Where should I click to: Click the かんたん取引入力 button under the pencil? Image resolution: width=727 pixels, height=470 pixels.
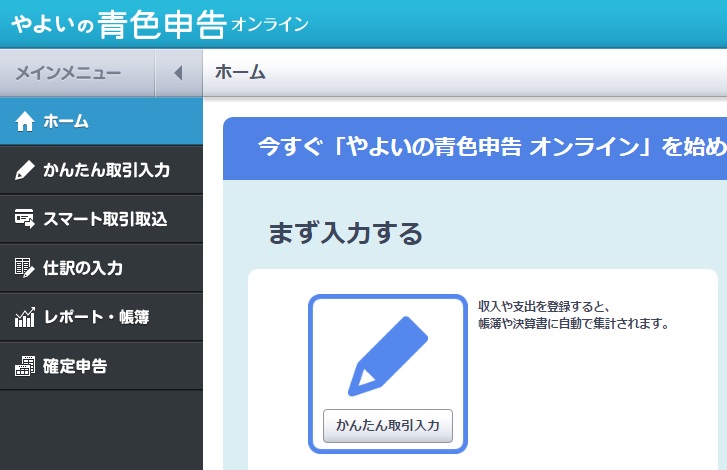(x=388, y=426)
